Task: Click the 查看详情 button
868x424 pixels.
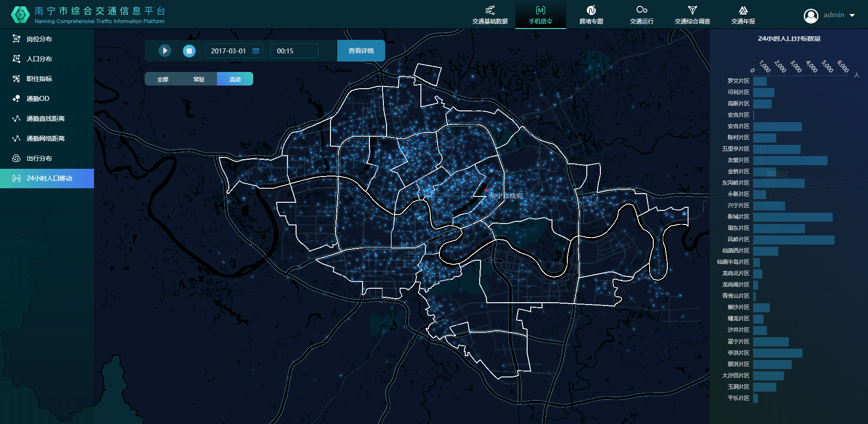Action: pyautogui.click(x=361, y=51)
